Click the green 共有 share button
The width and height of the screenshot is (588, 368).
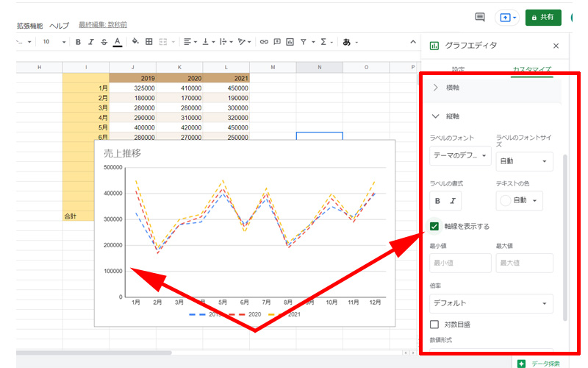click(x=543, y=18)
